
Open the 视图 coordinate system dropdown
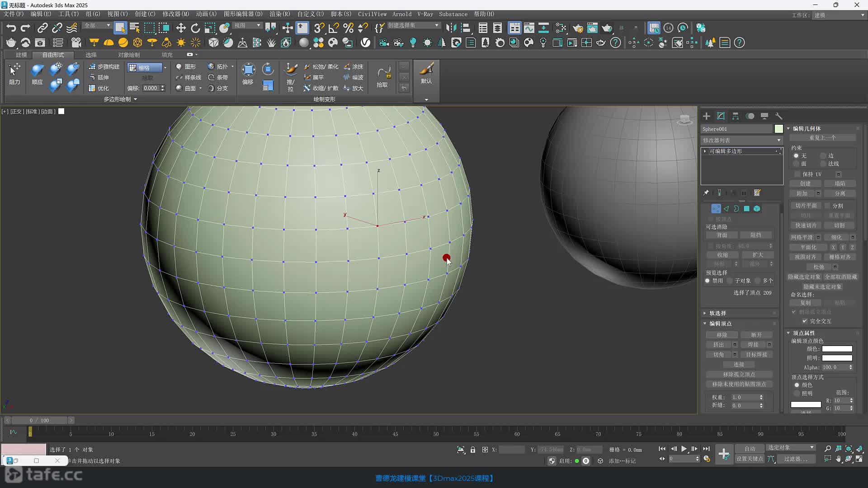click(247, 25)
